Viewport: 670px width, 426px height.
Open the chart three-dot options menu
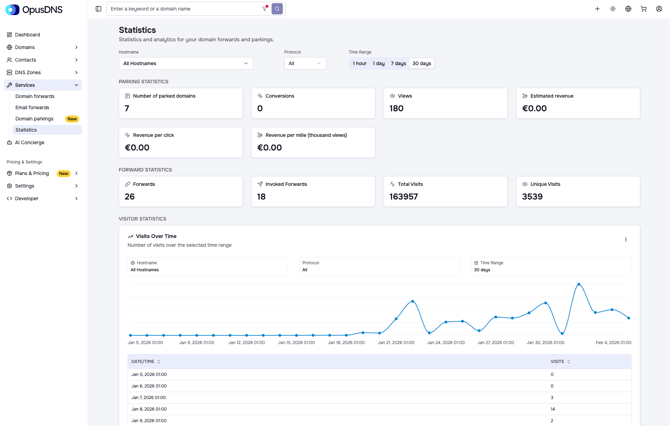626,240
